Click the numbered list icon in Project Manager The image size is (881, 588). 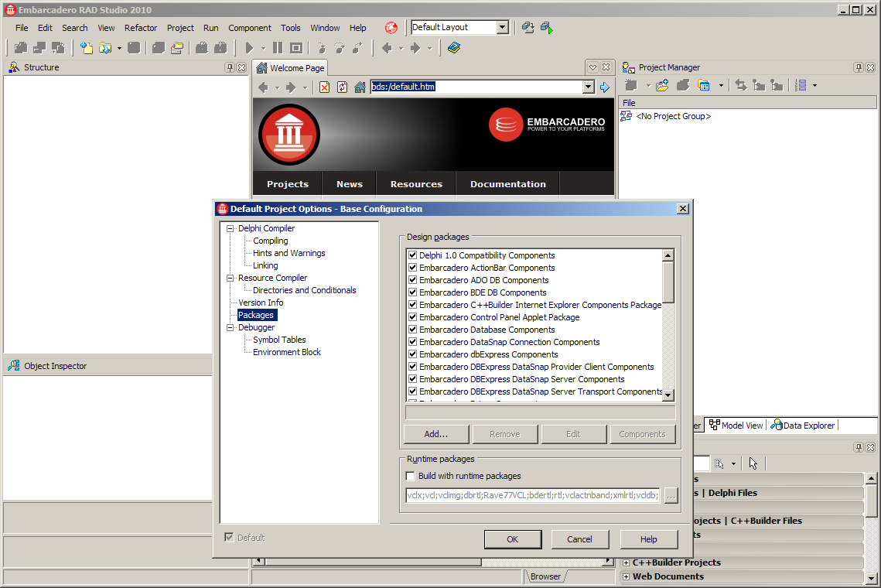tap(801, 85)
